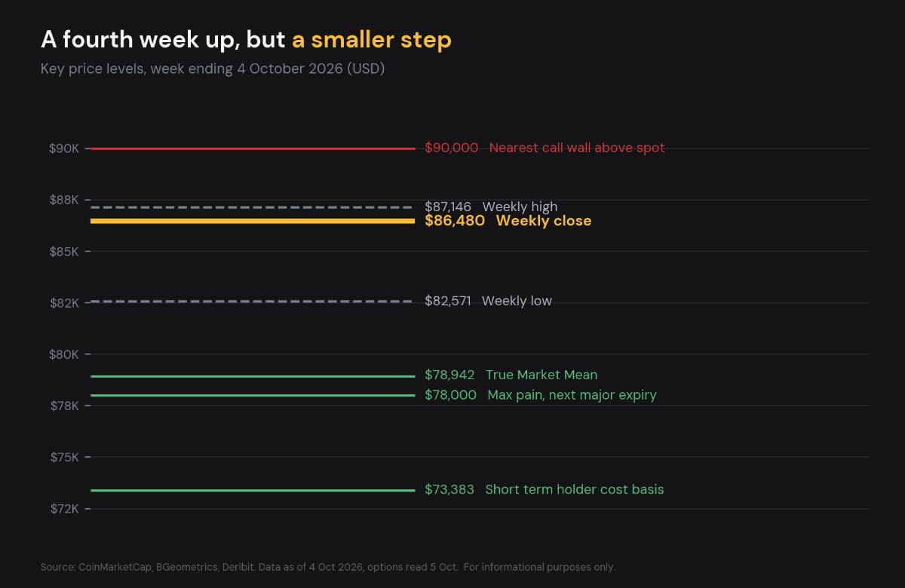Click the source footnote text
The width and height of the screenshot is (905, 588).
pyautogui.click(x=328, y=567)
